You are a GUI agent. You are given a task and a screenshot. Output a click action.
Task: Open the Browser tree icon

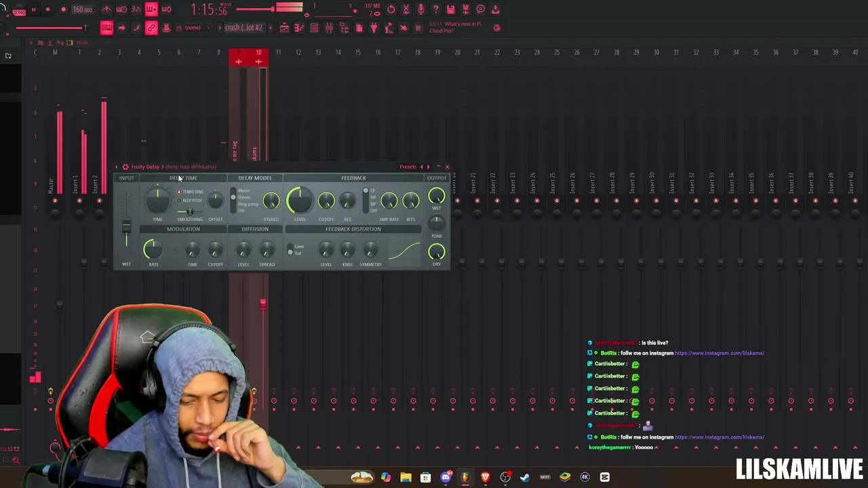point(344,28)
